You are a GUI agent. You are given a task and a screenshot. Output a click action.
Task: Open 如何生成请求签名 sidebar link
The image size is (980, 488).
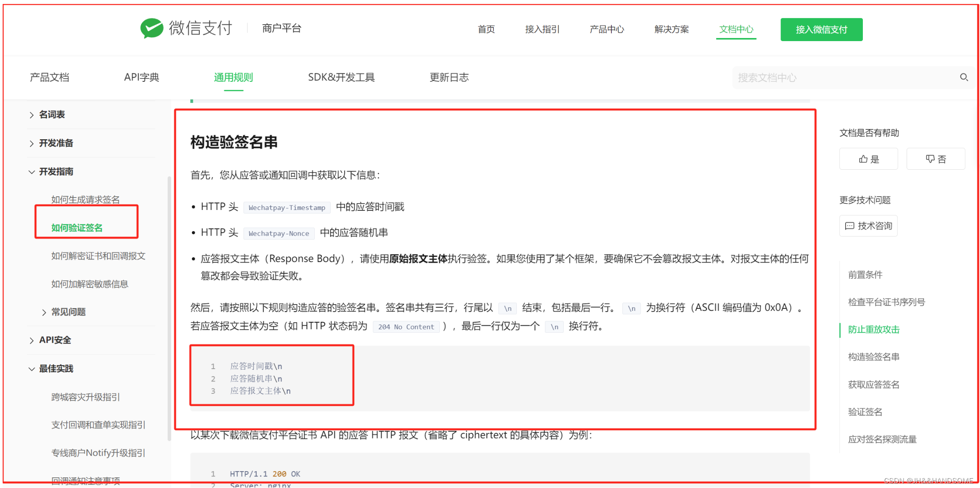click(x=85, y=199)
